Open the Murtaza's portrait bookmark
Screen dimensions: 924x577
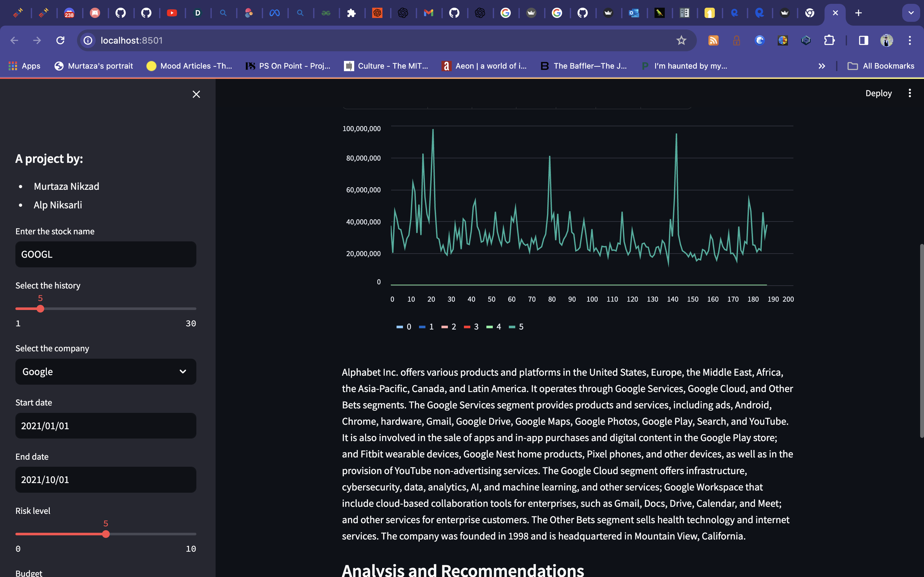coord(94,66)
